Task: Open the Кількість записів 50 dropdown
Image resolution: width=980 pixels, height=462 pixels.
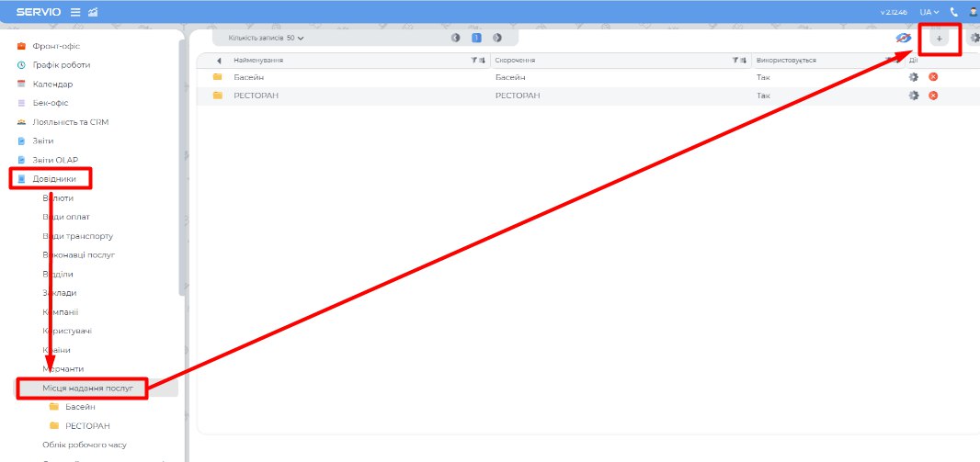Action: coord(267,38)
